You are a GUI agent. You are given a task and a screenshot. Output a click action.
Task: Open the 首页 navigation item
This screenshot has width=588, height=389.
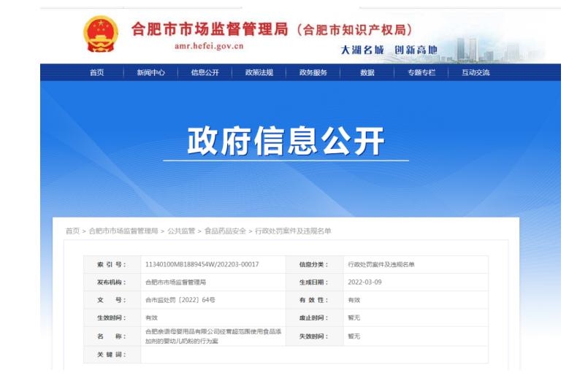96,72
